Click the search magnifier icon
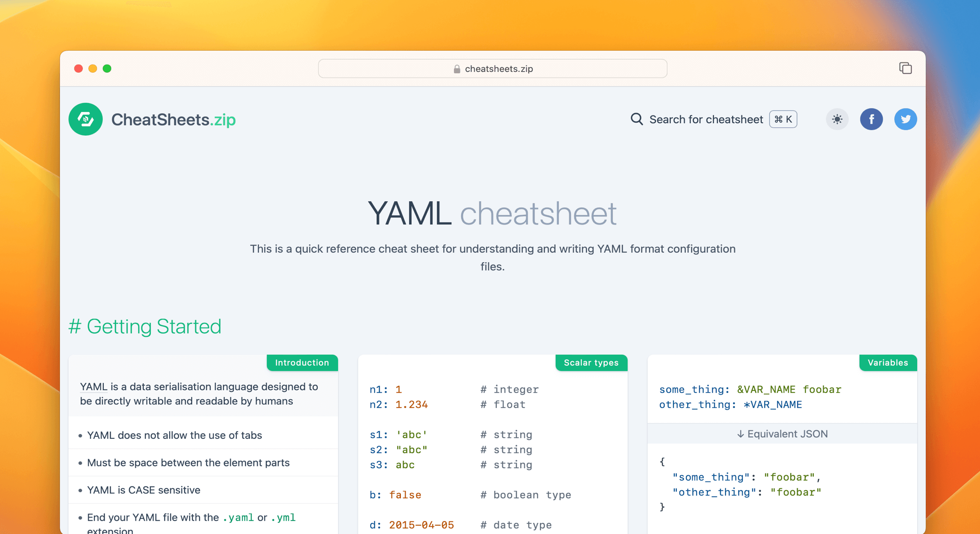Screen dimensions: 980x534 coord(636,119)
